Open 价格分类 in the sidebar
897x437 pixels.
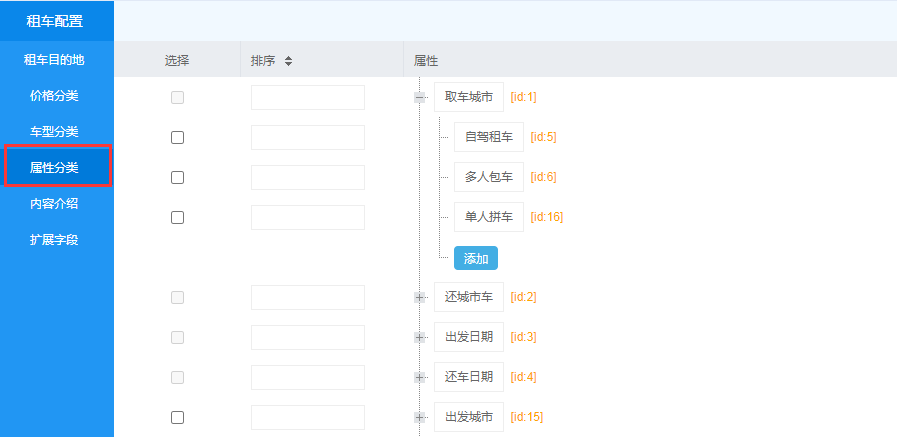pos(56,95)
